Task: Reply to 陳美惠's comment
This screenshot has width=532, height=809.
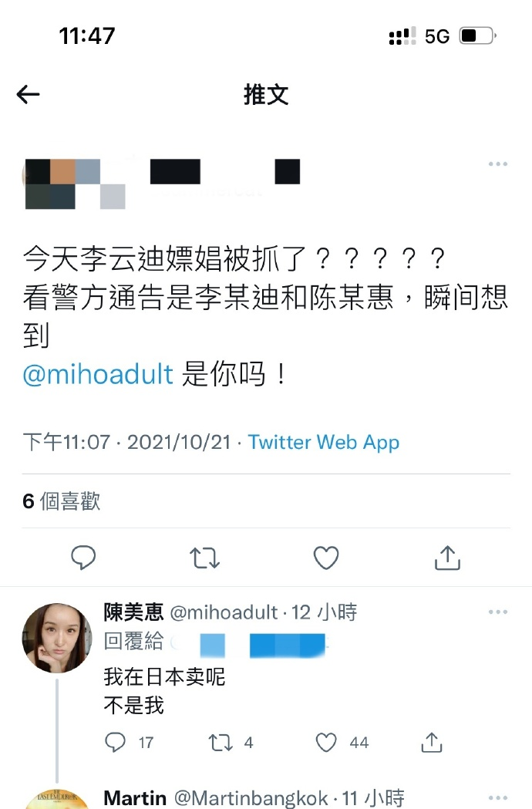Action: (x=115, y=742)
